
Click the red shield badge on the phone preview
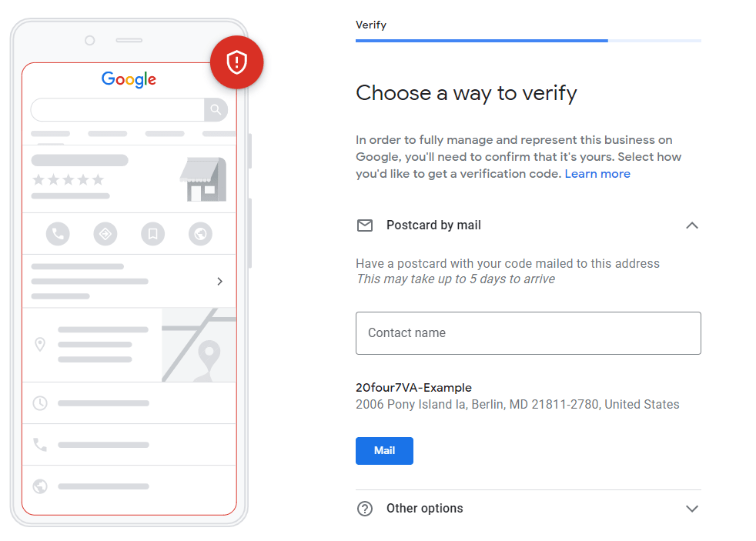(x=236, y=62)
